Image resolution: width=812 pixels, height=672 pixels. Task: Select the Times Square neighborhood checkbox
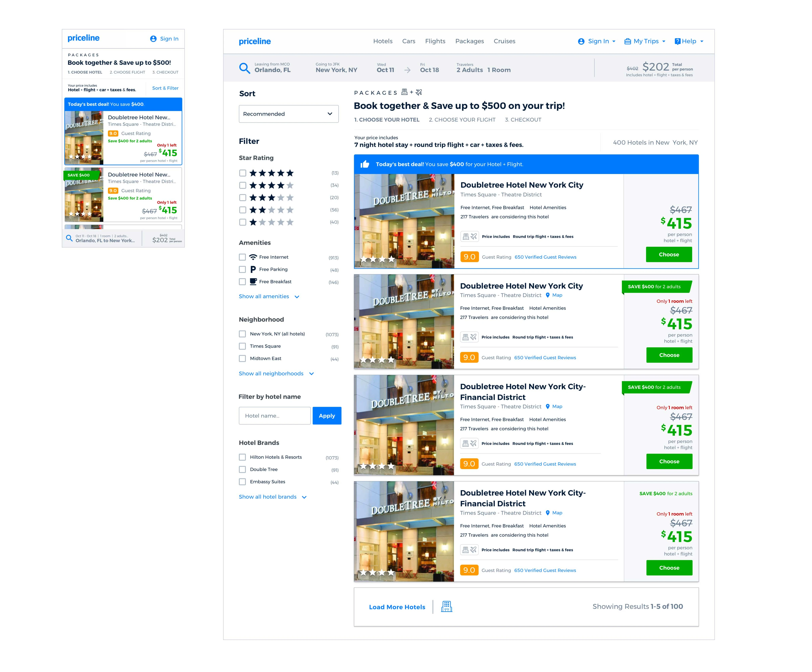[242, 346]
